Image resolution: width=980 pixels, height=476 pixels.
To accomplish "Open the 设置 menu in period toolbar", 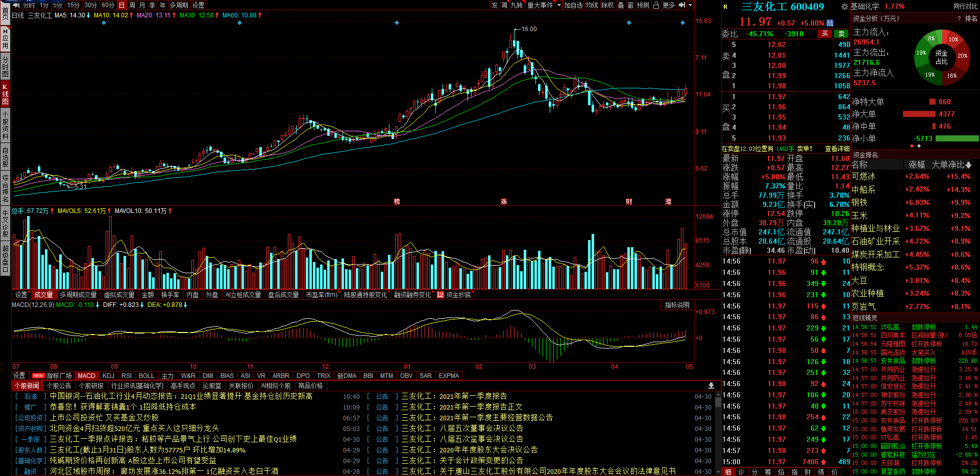I will [199, 5].
